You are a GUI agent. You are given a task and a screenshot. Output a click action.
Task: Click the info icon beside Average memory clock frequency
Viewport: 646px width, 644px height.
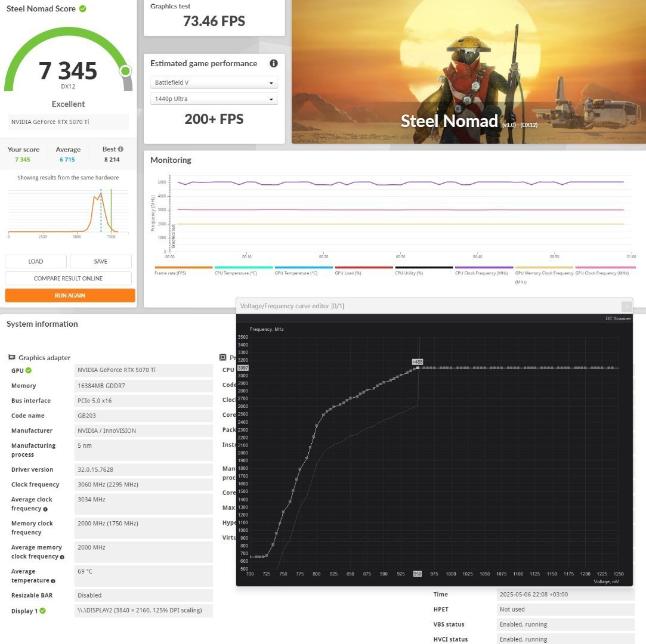coord(62,557)
